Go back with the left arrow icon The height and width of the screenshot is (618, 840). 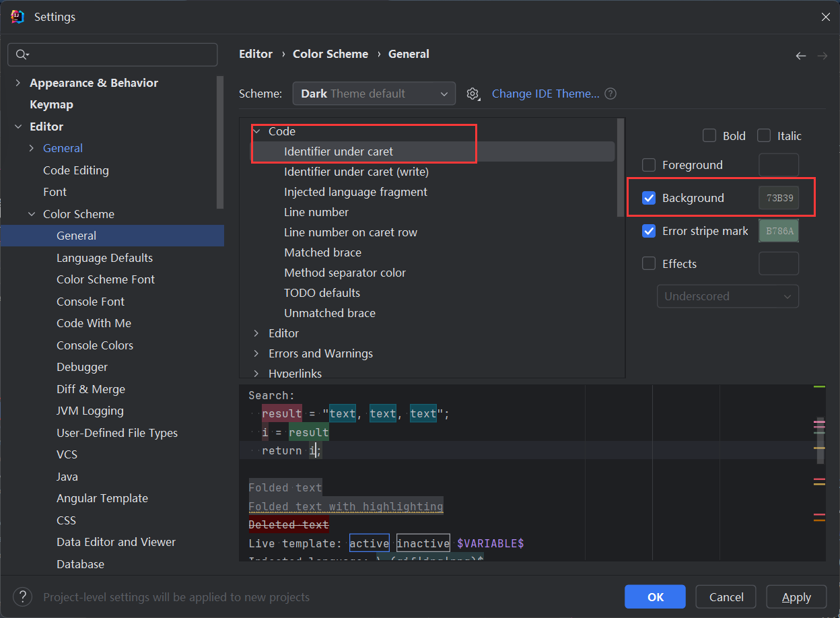click(x=801, y=56)
